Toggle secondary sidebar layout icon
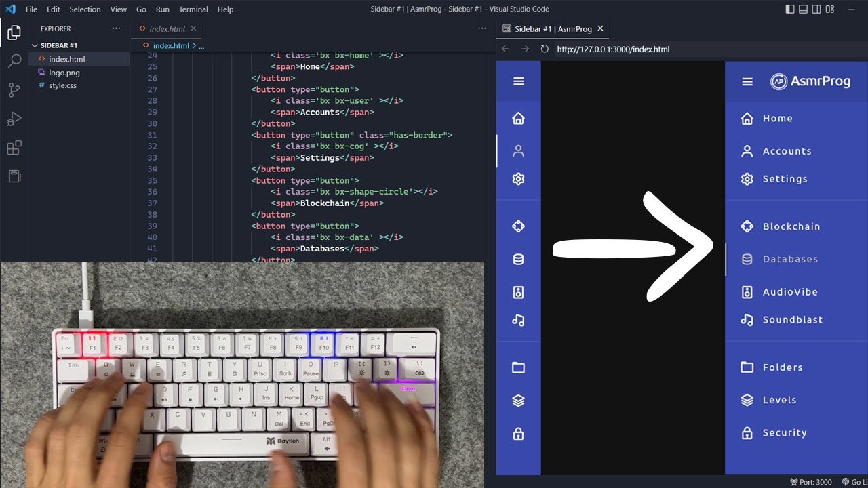The height and width of the screenshot is (488, 868). point(818,9)
